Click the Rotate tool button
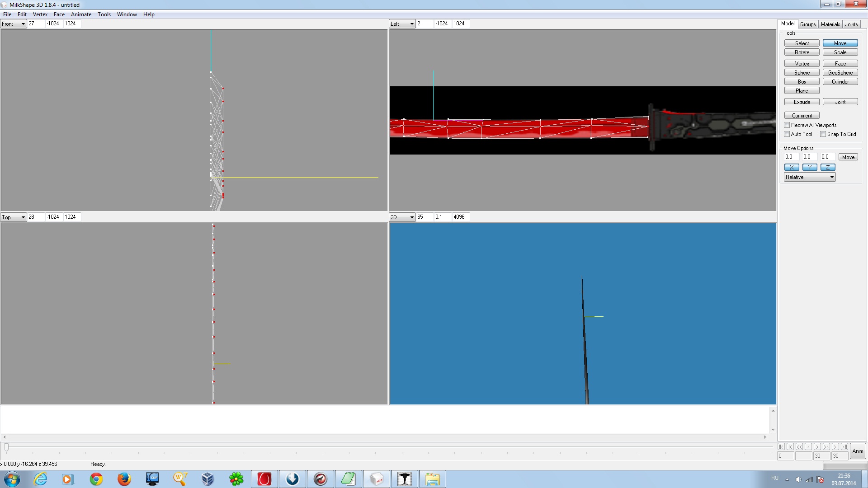 [802, 52]
